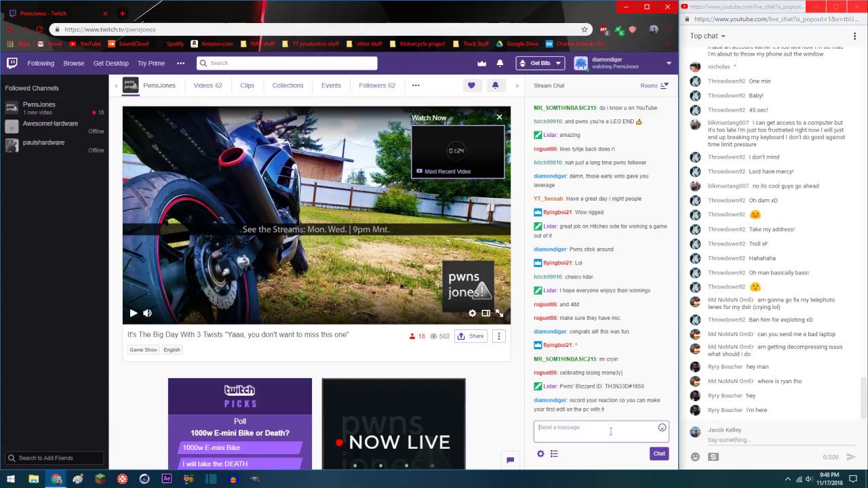Click Share button under the video

(471, 336)
